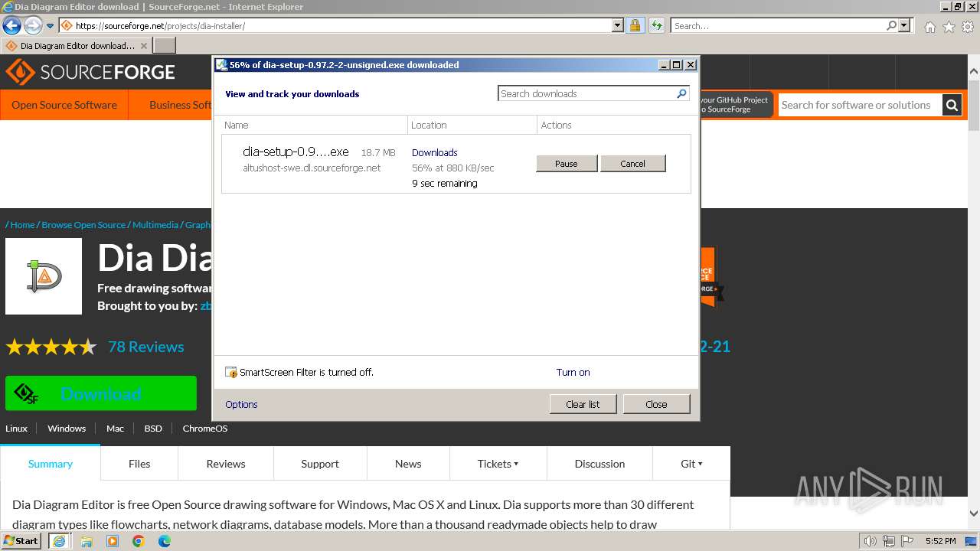Image resolution: width=980 pixels, height=551 pixels.
Task: Click the SourceForge site search field
Action: pos(860,105)
